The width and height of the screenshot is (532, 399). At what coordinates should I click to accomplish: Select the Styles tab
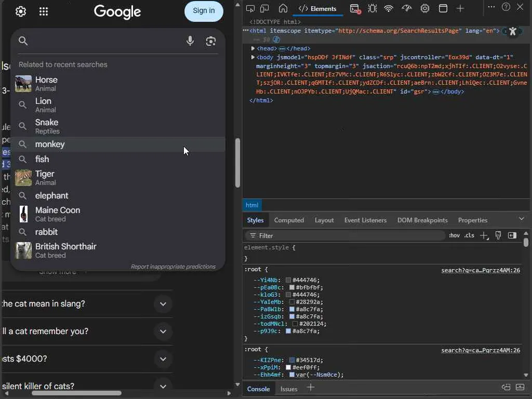[x=256, y=220]
